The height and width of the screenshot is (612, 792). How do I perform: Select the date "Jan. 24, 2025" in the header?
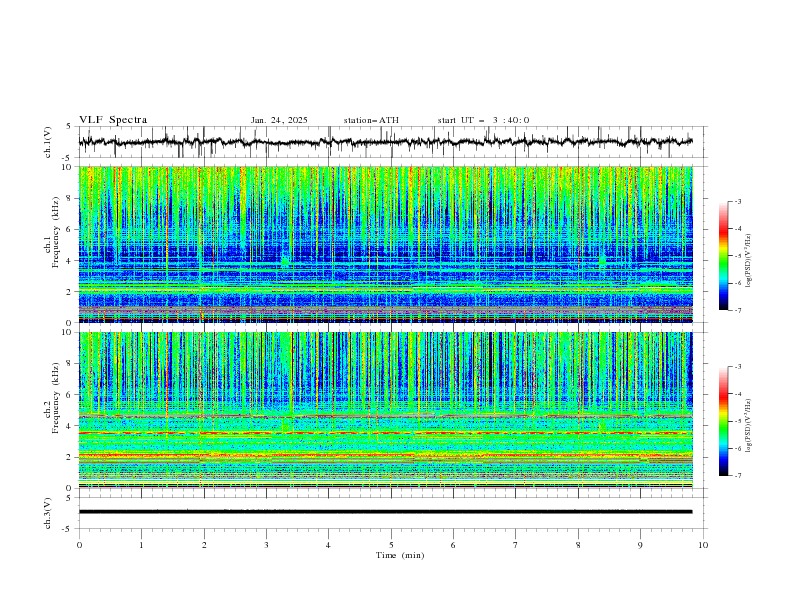coord(279,120)
